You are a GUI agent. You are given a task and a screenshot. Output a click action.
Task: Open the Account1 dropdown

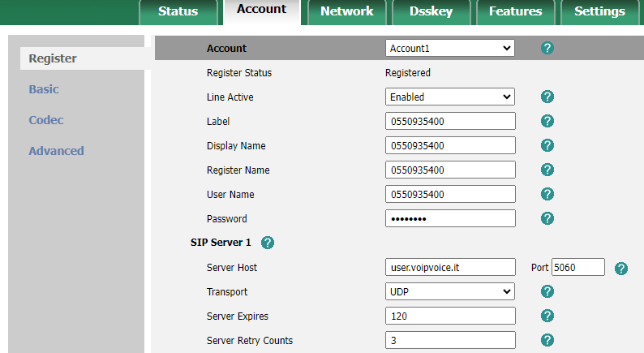(x=449, y=48)
